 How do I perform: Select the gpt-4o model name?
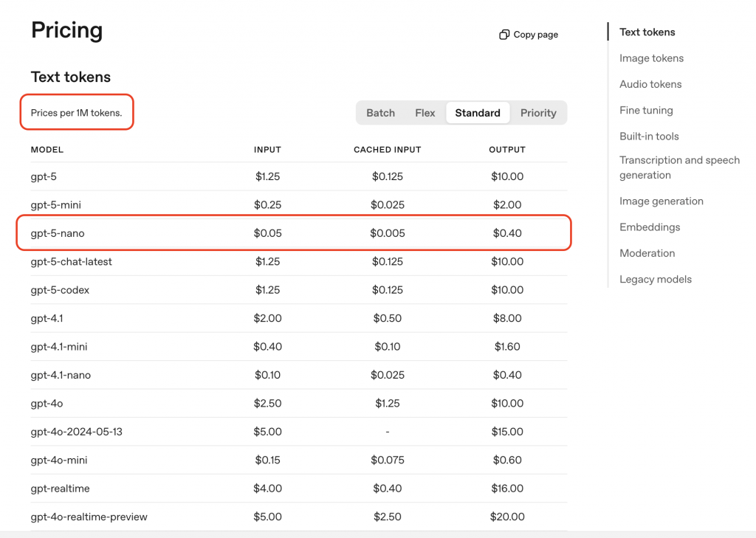pos(47,404)
